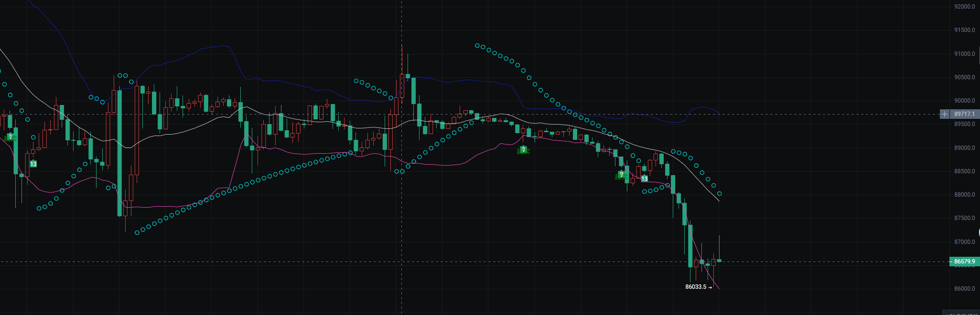Click the current price tag 86579.9
This screenshot has width=980, height=315.
coord(964,262)
